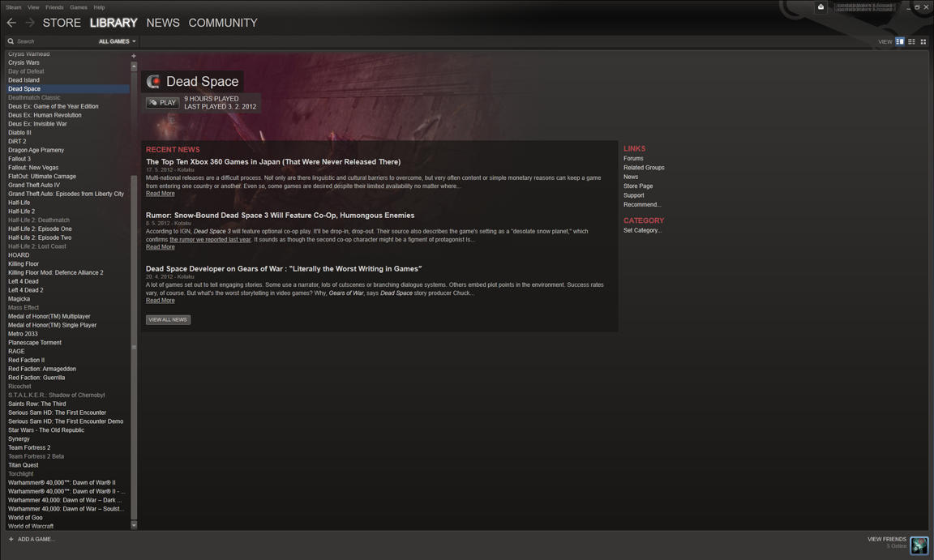Viewport: 934px width, 560px height.
Task: Select Metro 2033 in the games list
Action: point(23,334)
